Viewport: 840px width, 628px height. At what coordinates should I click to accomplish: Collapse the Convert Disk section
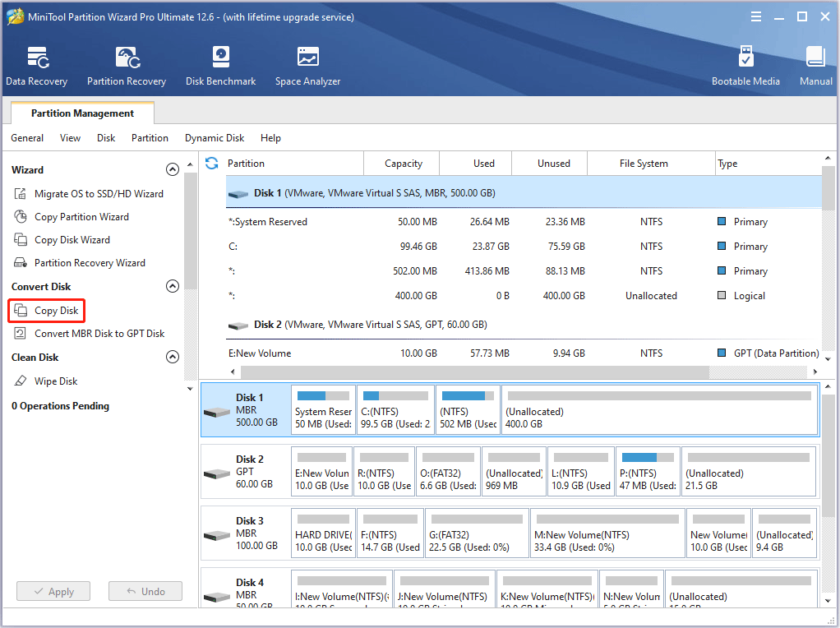pos(173,286)
